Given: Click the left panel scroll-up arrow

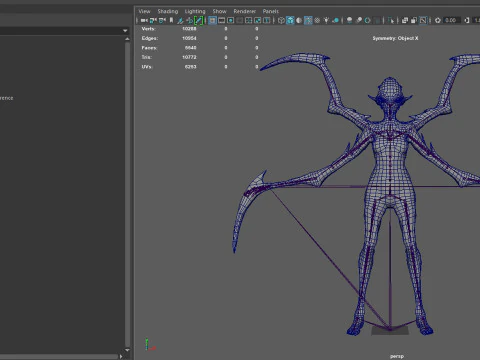Looking at the screenshot, I should click(127, 39).
